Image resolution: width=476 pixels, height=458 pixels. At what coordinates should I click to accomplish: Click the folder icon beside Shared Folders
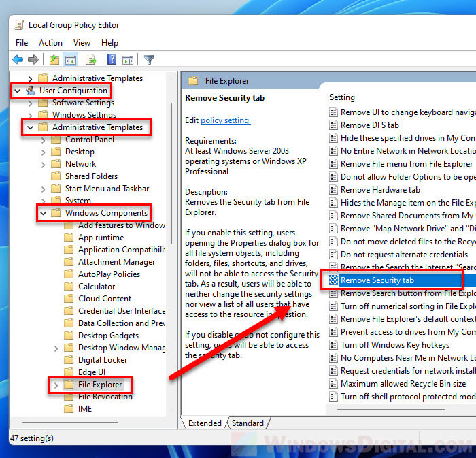click(56, 176)
